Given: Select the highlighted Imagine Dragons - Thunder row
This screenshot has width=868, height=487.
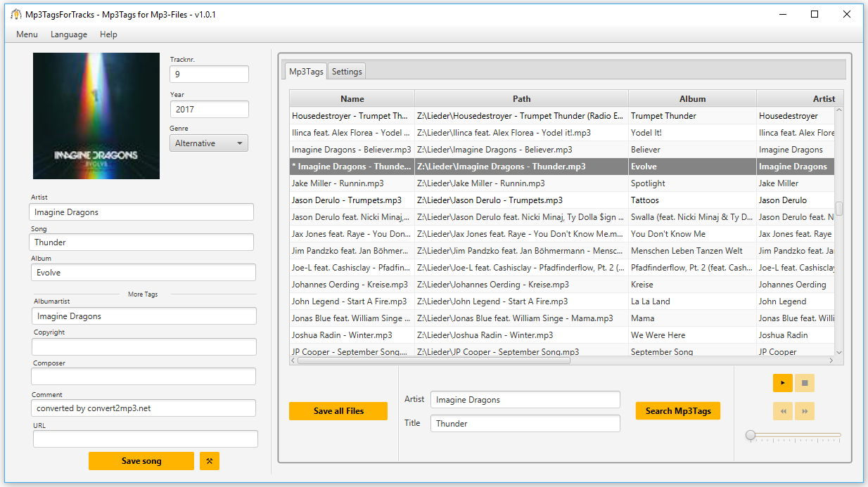Looking at the screenshot, I should (x=562, y=167).
